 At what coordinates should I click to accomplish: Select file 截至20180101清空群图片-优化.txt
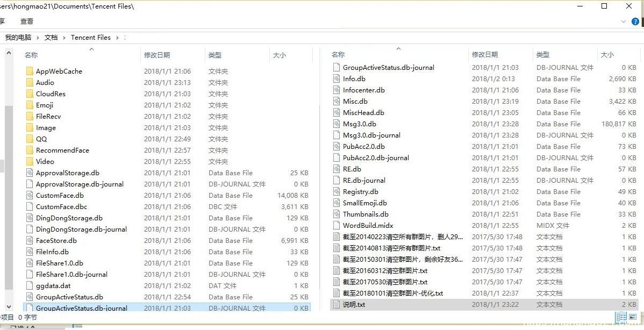(393, 293)
